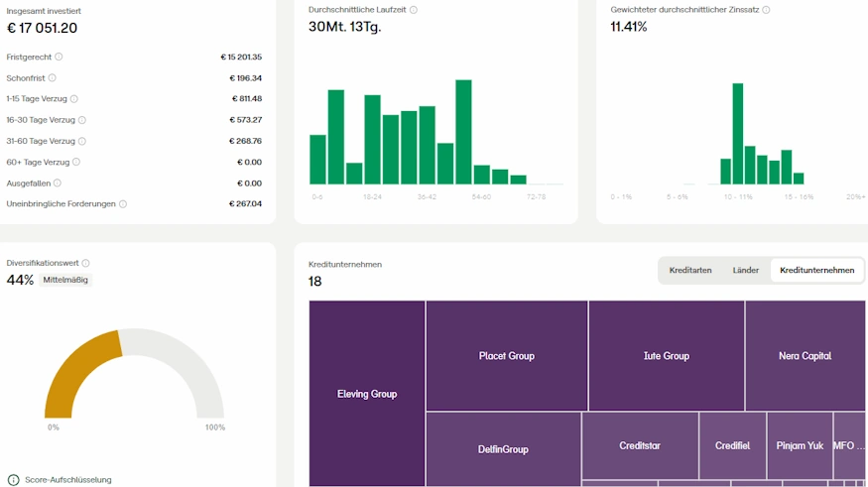Click info icon next to Ausgefallen

pos(58,183)
